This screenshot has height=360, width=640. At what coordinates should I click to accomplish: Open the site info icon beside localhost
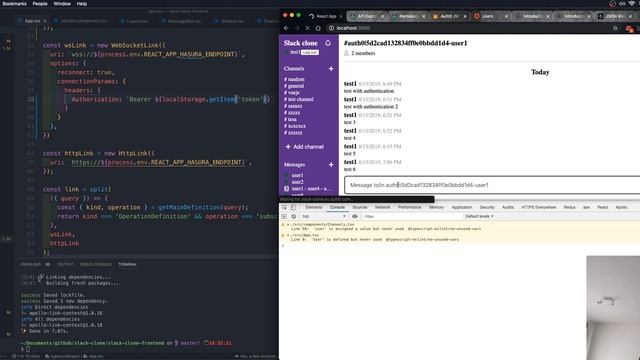click(331, 28)
